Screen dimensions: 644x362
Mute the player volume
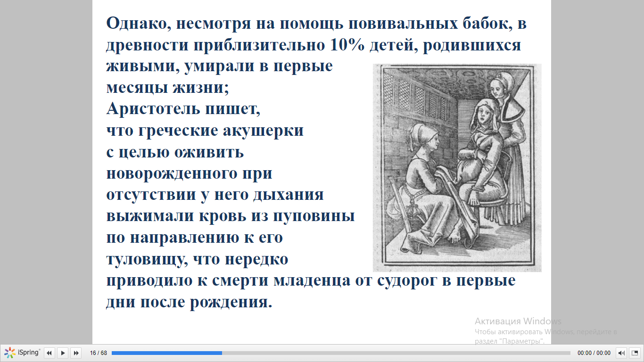pos(622,353)
